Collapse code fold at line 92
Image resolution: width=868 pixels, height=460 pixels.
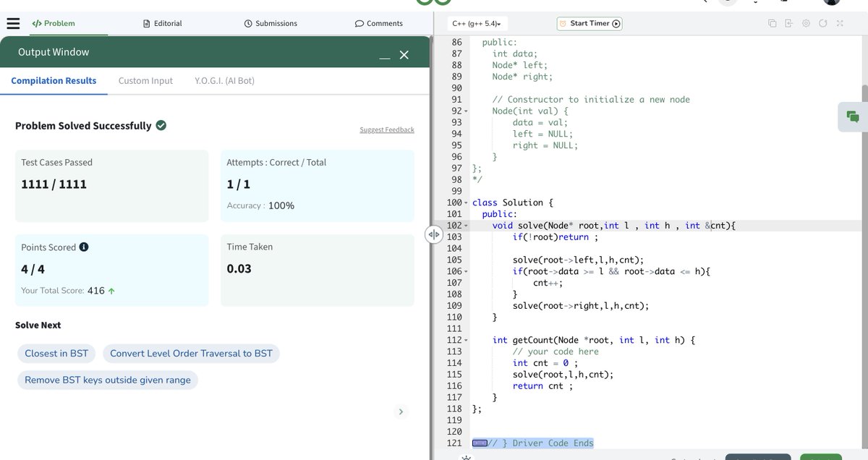(466, 111)
